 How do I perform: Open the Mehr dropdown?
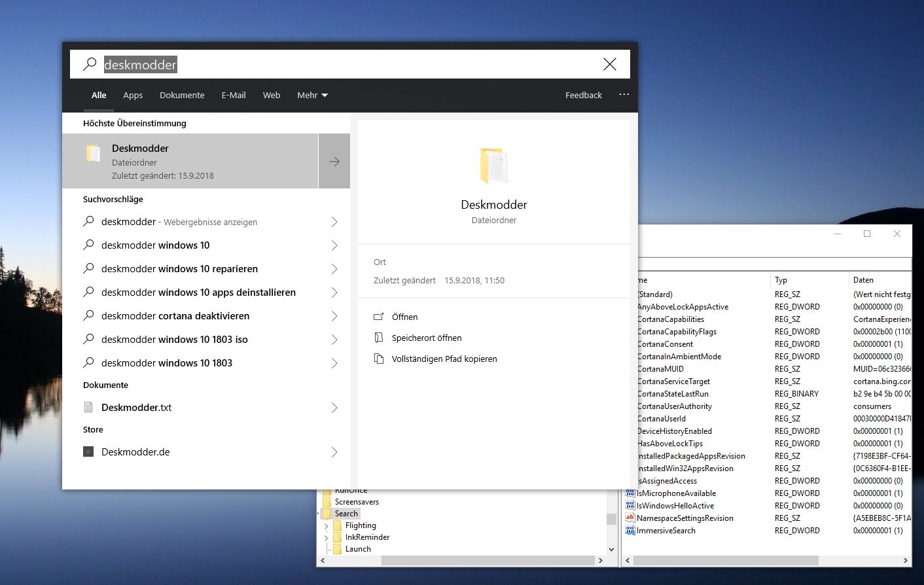(312, 95)
